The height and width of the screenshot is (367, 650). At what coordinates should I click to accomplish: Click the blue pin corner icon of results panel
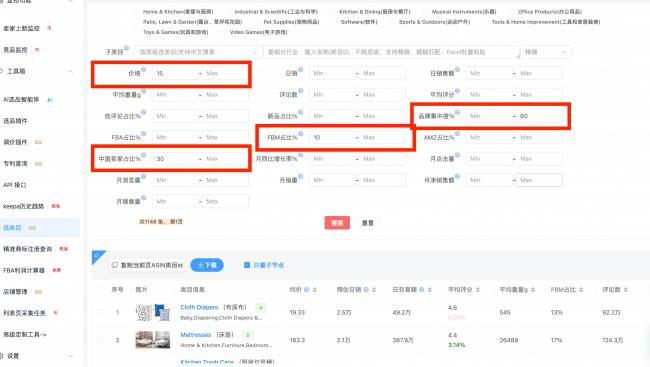pyautogui.click(x=97, y=255)
